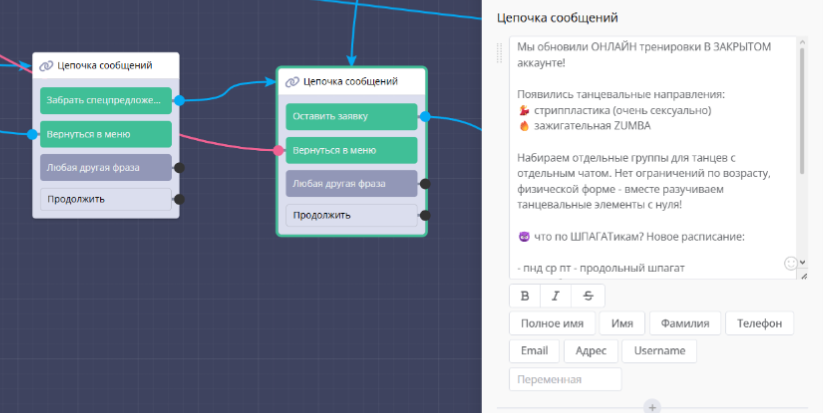Click the drag handle beside the message text
823x413 pixels.
(501, 55)
